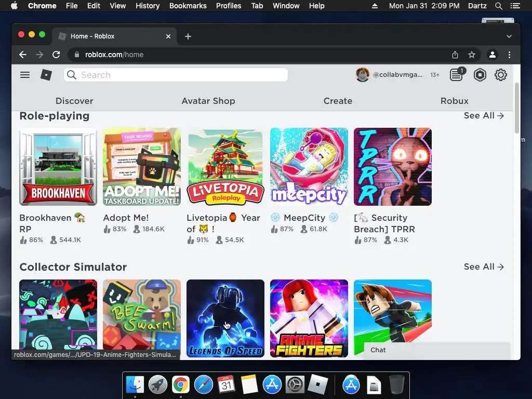The width and height of the screenshot is (532, 399).
Task: Close the Home - Roblox tab
Action: pos(168,36)
